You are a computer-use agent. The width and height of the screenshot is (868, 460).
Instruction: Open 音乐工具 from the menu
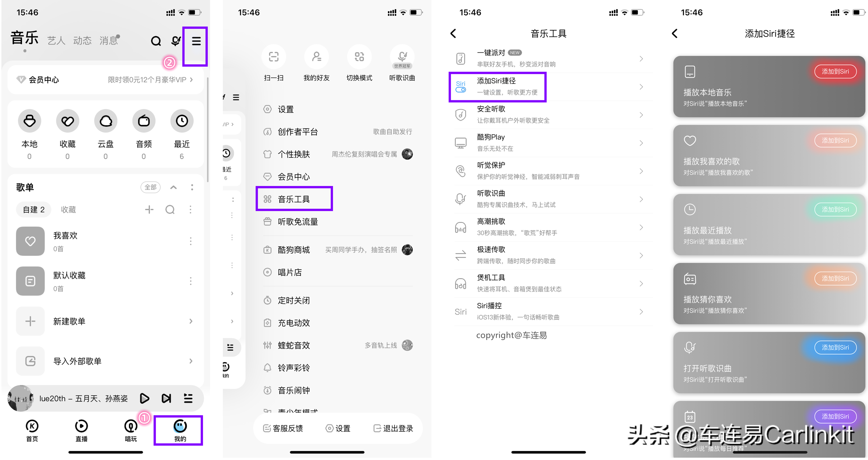(295, 199)
